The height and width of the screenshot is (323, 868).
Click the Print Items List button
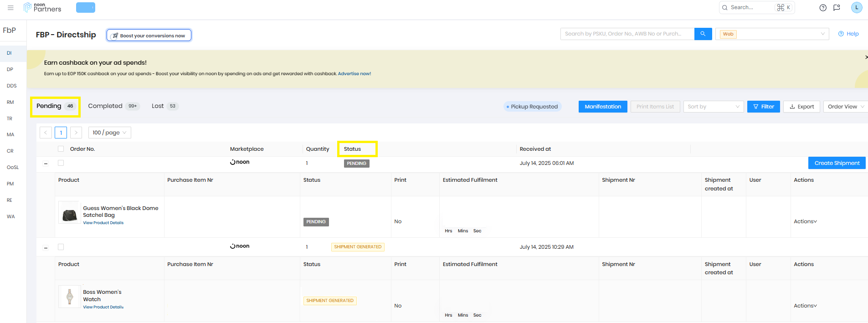[x=655, y=107]
